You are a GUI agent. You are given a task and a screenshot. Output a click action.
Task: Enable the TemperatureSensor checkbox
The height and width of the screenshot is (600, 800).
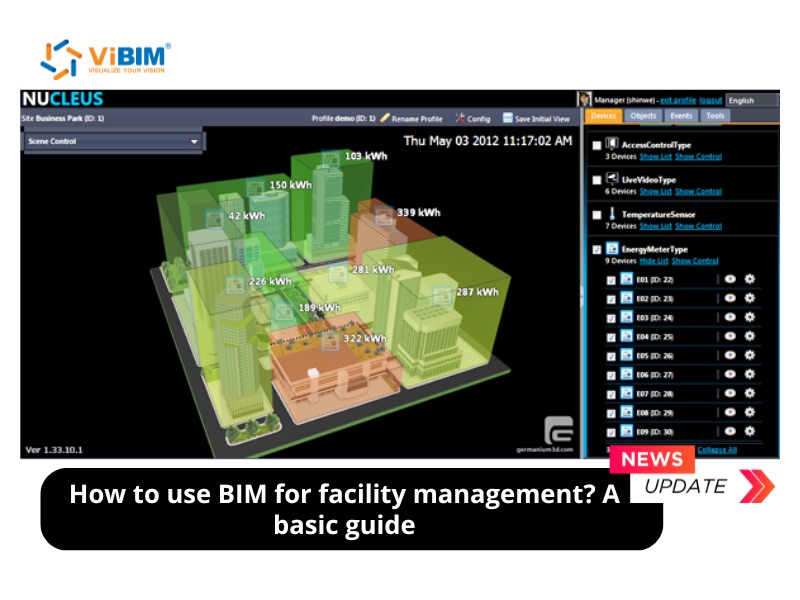pyautogui.click(x=597, y=215)
